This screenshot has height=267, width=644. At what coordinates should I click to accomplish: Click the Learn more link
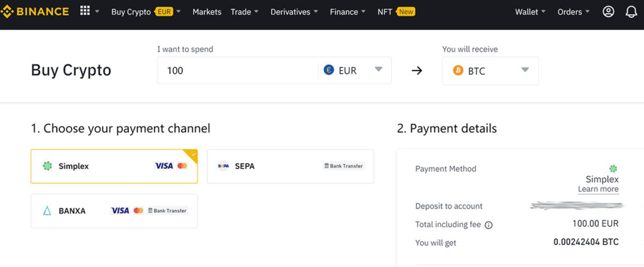(598, 189)
